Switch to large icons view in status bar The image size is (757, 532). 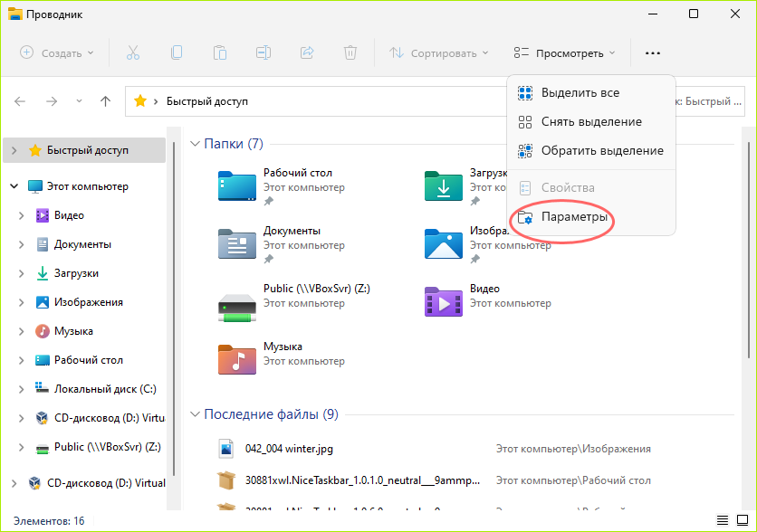(x=741, y=520)
